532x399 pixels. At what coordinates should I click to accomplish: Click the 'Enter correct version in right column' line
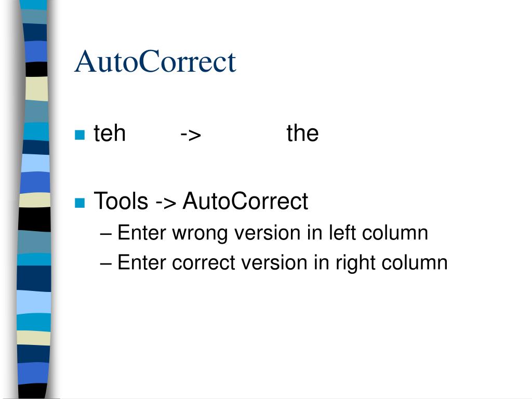[x=274, y=263]
